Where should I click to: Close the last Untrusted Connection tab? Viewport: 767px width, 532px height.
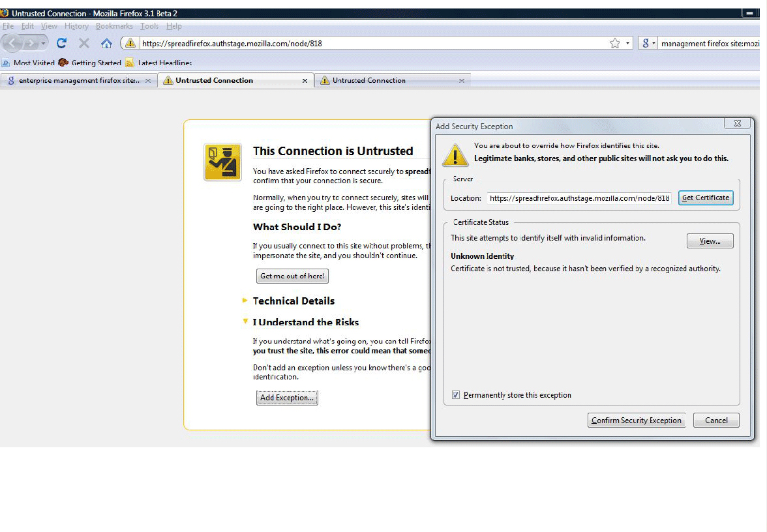click(461, 81)
